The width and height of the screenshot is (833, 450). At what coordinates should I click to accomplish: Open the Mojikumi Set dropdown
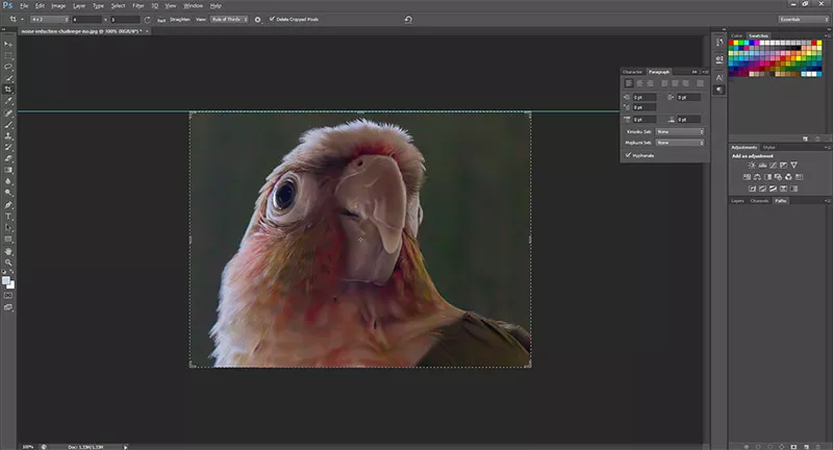(x=680, y=143)
